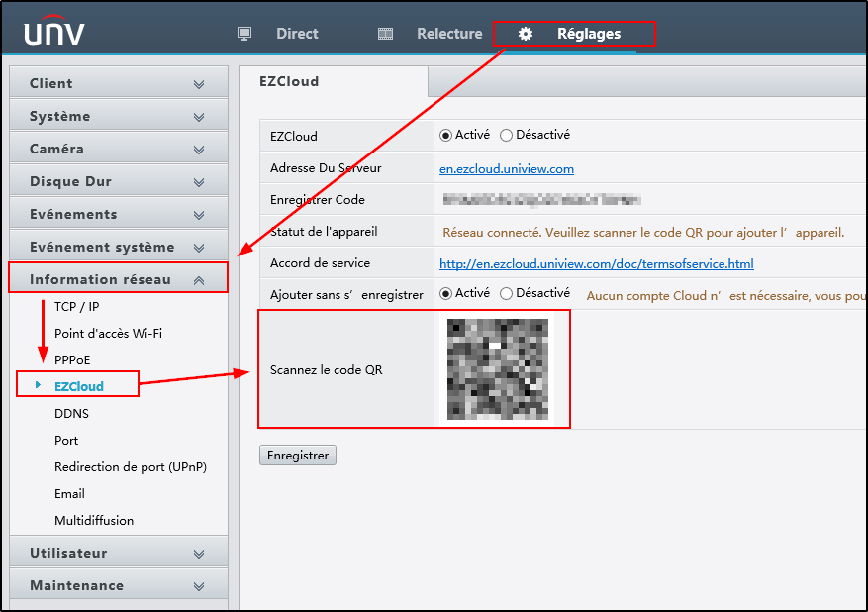This screenshot has width=868, height=612.
Task: Open the Utilisateur menu section
Action: tap(119, 553)
